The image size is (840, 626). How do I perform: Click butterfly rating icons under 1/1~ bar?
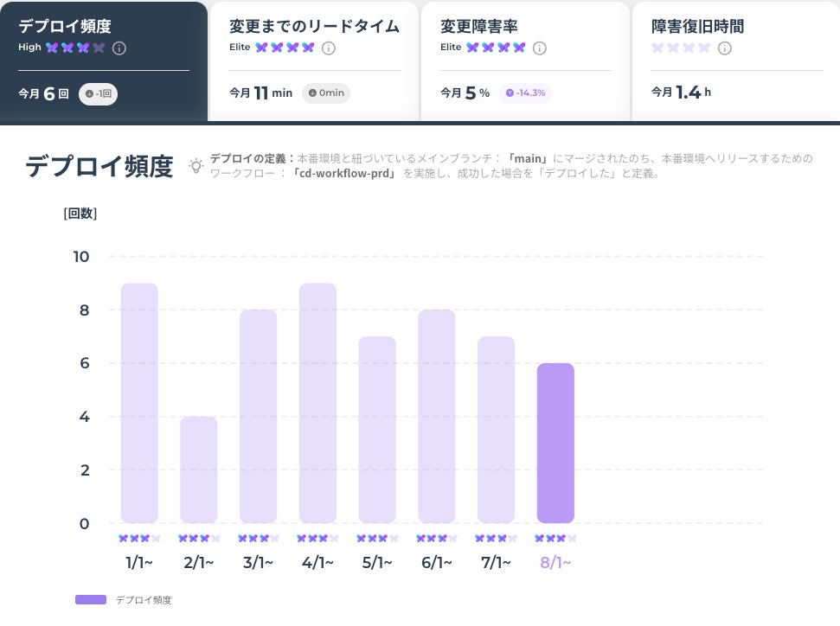click(139, 538)
